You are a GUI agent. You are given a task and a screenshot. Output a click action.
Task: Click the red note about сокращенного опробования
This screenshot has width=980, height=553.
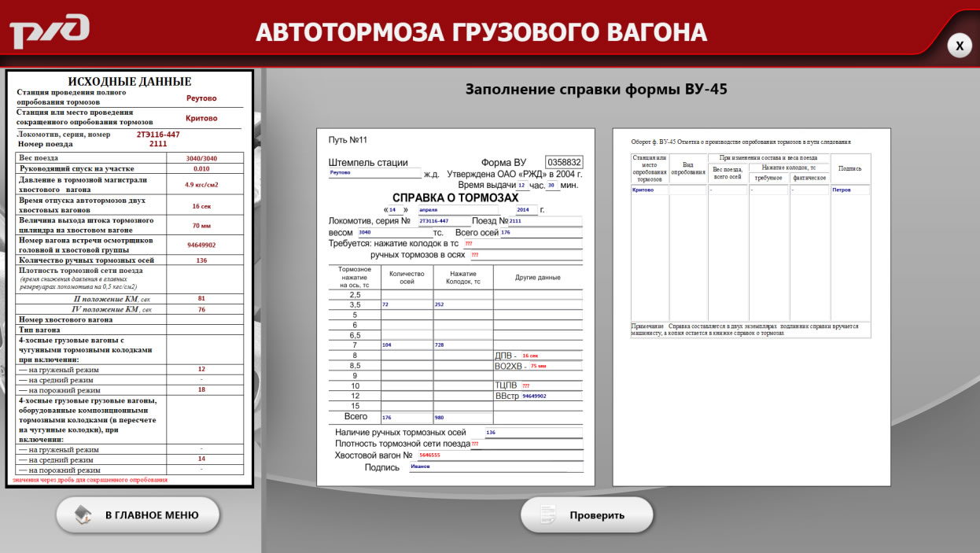[x=90, y=480]
